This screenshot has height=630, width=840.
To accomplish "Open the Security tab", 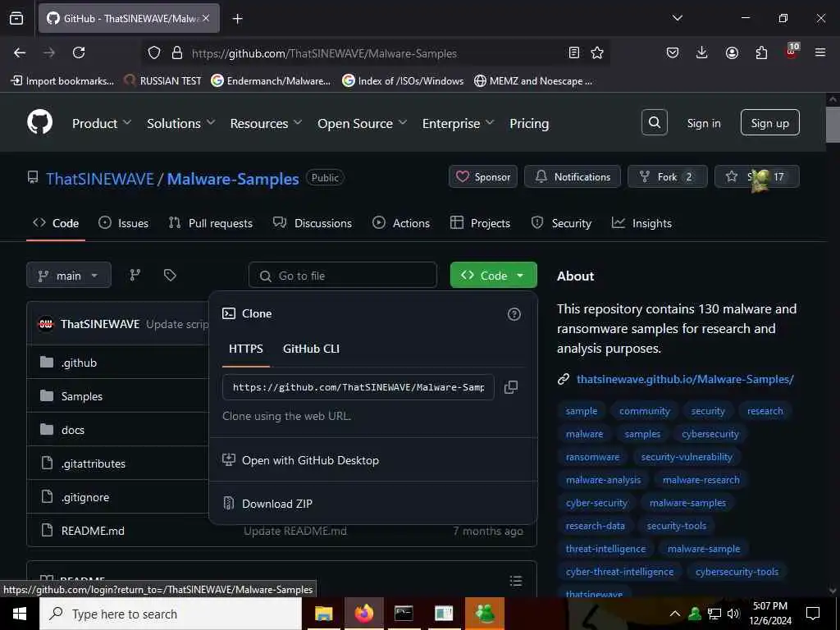I will 561,223.
